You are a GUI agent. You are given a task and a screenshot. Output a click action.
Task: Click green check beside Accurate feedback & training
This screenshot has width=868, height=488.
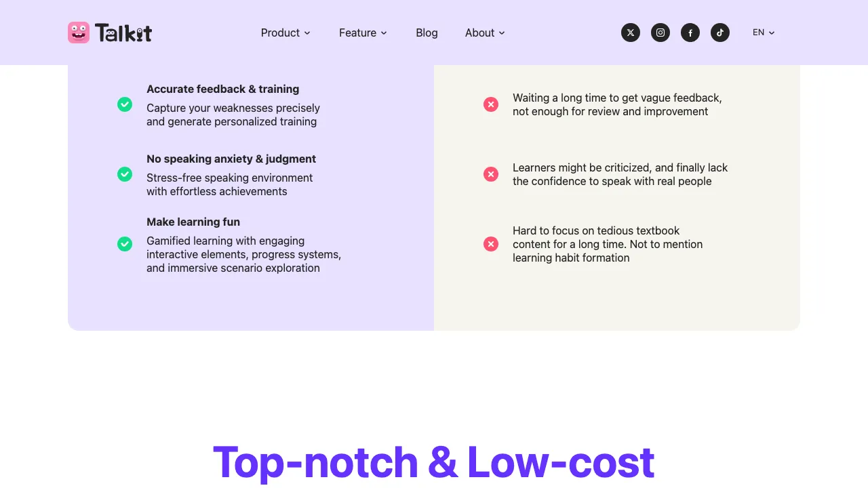(x=125, y=104)
